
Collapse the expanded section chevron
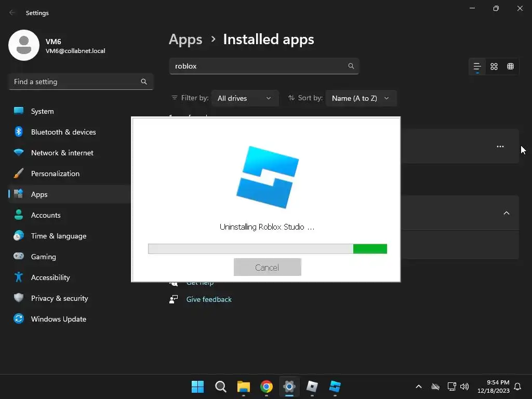pyautogui.click(x=507, y=213)
